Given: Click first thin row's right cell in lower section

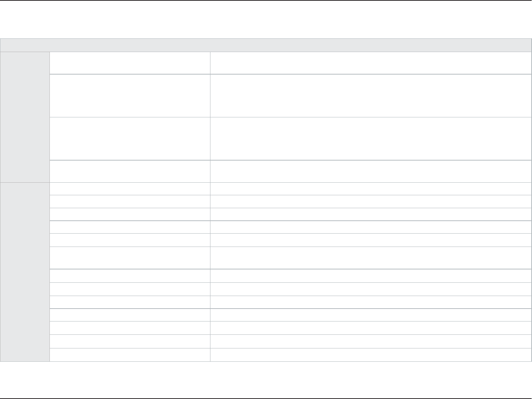Looking at the screenshot, I should pos(371,189).
